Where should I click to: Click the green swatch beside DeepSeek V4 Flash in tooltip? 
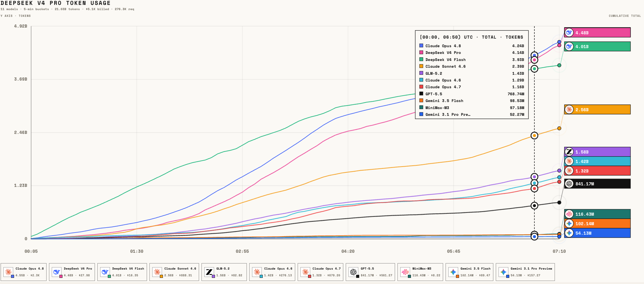(421, 59)
